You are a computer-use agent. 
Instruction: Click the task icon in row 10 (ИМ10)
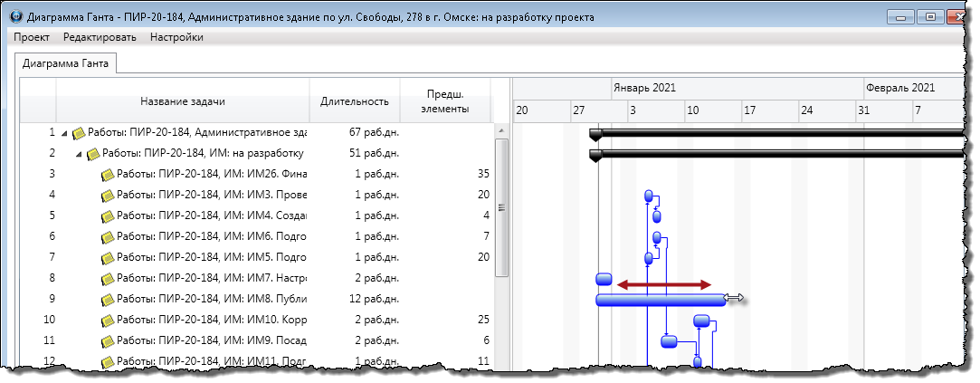coord(108,320)
